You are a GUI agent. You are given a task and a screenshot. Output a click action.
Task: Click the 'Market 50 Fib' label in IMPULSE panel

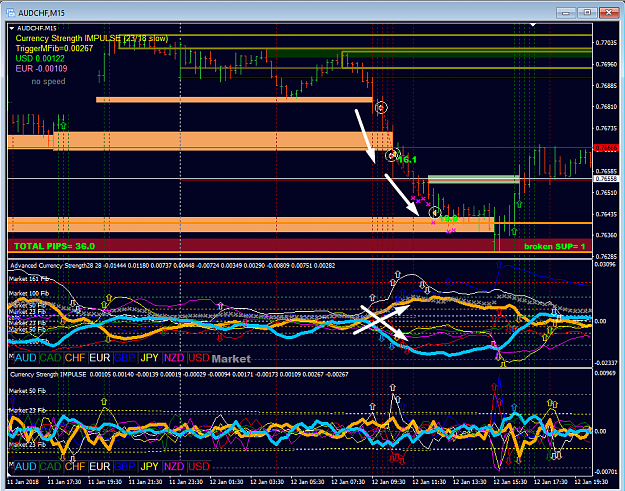coord(27,391)
